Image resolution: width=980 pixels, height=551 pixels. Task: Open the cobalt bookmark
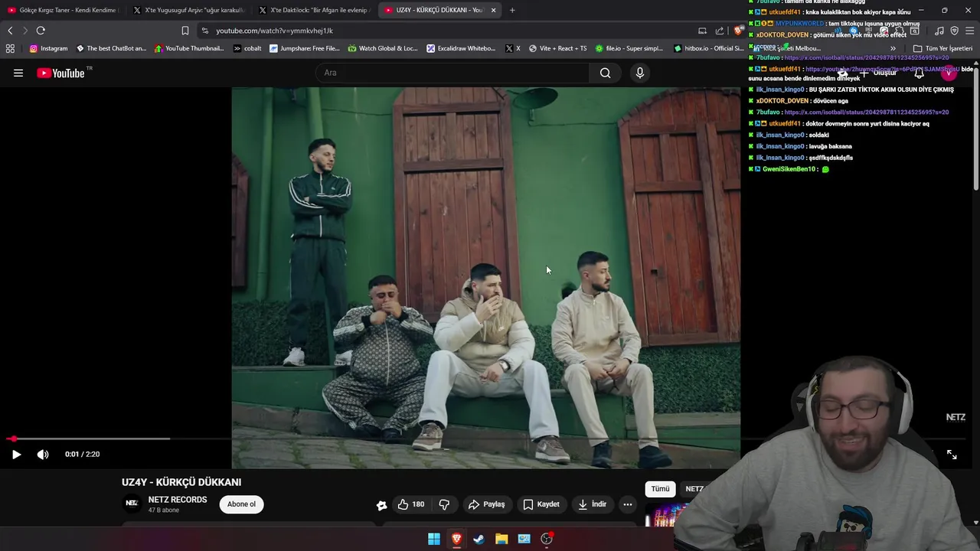[x=247, y=48]
